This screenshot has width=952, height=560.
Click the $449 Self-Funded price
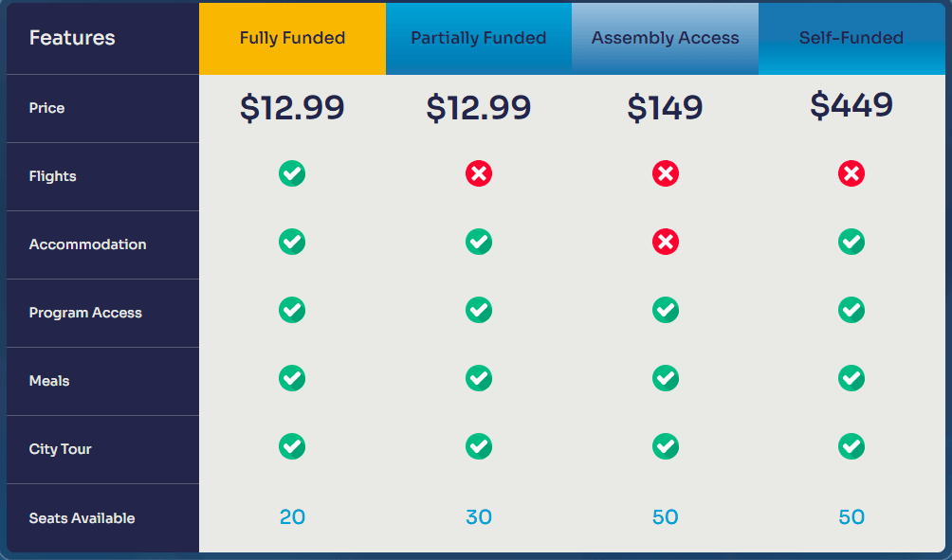pos(851,104)
